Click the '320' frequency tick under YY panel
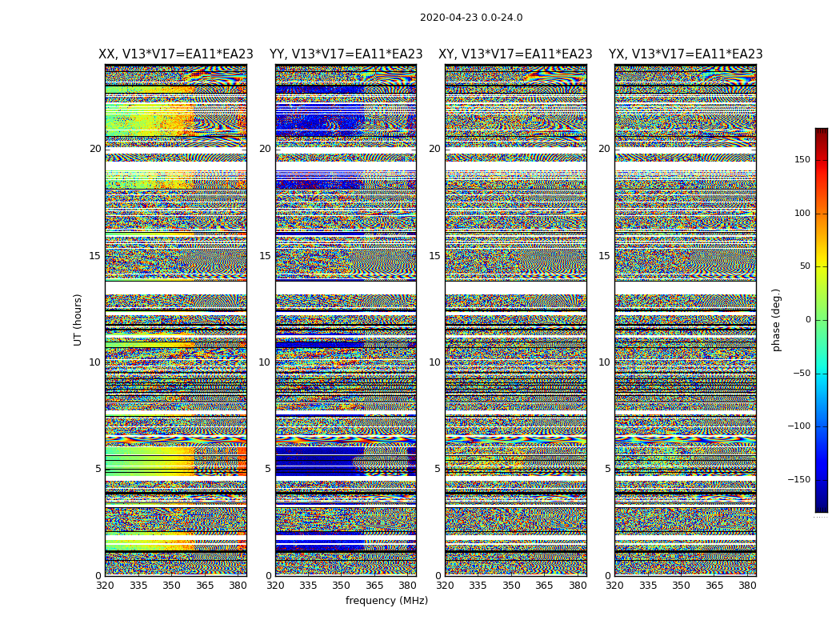840x640 pixels. pos(275,586)
